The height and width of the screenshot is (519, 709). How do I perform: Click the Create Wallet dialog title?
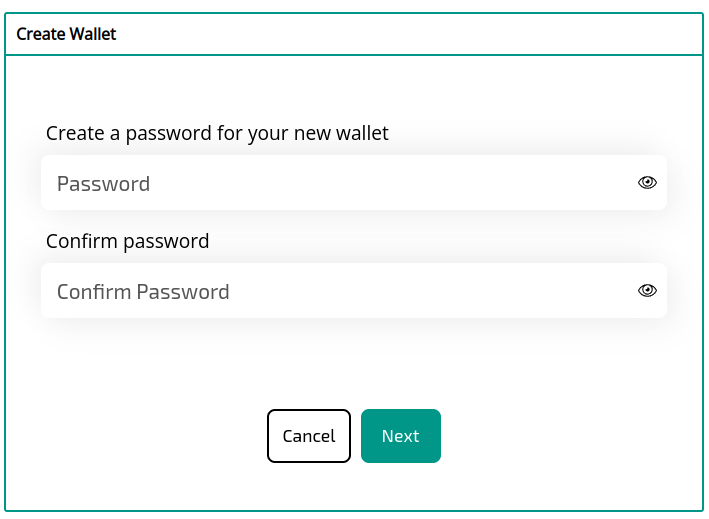[x=66, y=34]
